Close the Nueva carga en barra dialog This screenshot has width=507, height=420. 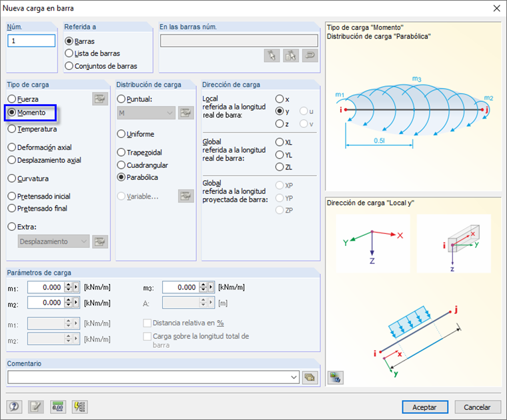496,9
